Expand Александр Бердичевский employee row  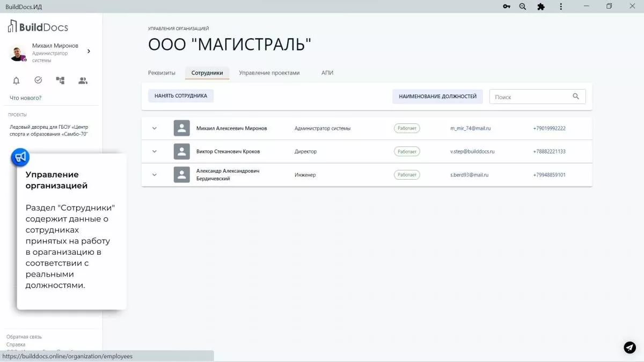(x=155, y=174)
